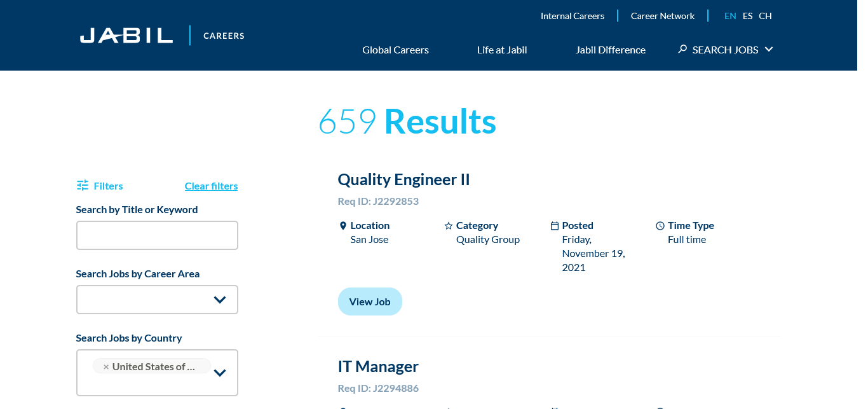Screen dimensions: 868x409
Task: Click the Clear filters link
Action: pyautogui.click(x=211, y=186)
